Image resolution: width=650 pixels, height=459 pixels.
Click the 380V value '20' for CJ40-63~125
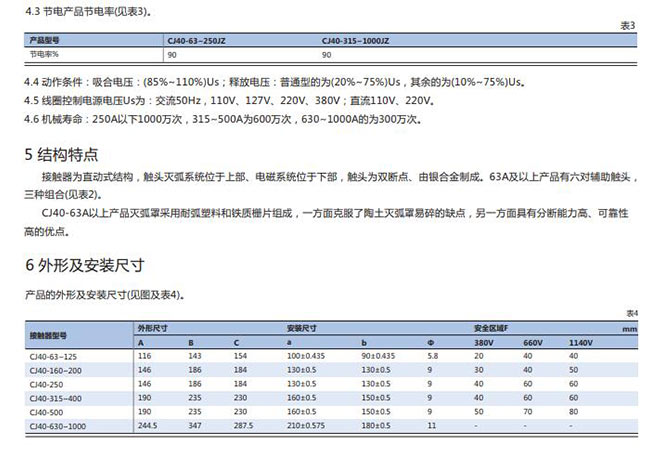click(x=479, y=356)
